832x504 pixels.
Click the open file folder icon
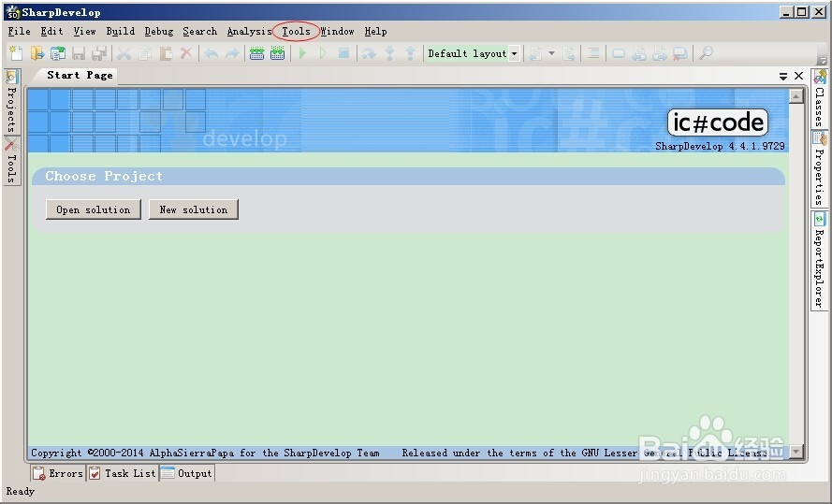tap(37, 53)
